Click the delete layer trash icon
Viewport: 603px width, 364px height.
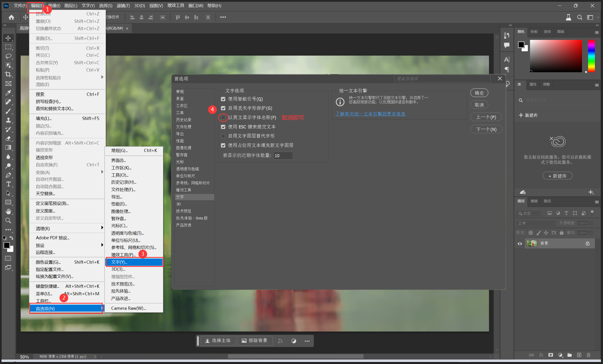[x=588, y=355]
